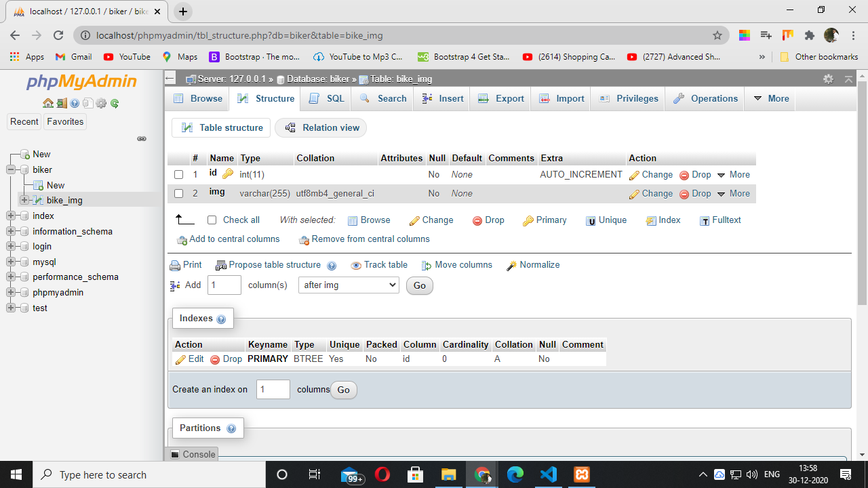Click Go to add columns
The image size is (868, 488).
[x=420, y=285]
